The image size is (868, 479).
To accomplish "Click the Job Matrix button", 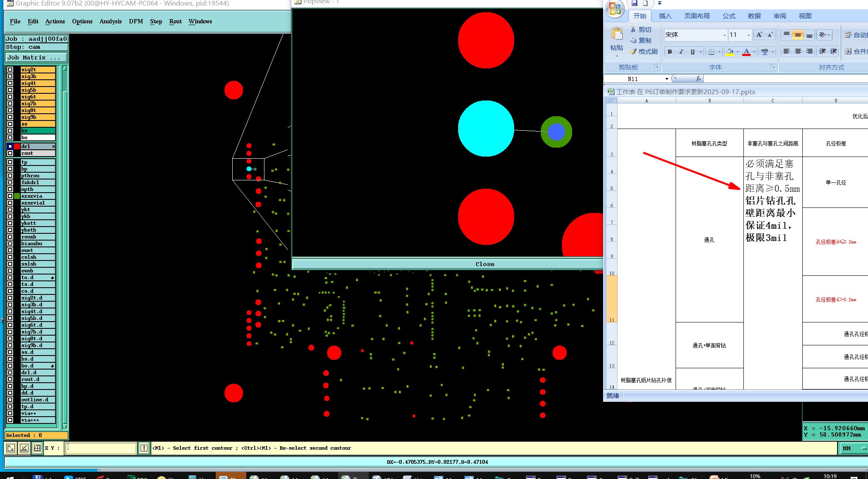I will click(x=36, y=57).
